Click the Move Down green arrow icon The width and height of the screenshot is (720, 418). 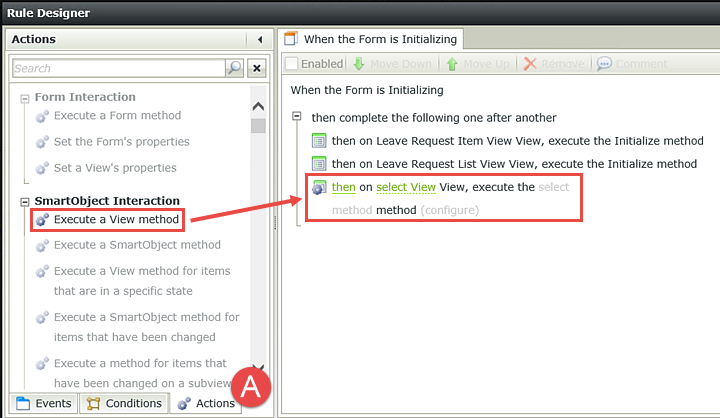[359, 64]
